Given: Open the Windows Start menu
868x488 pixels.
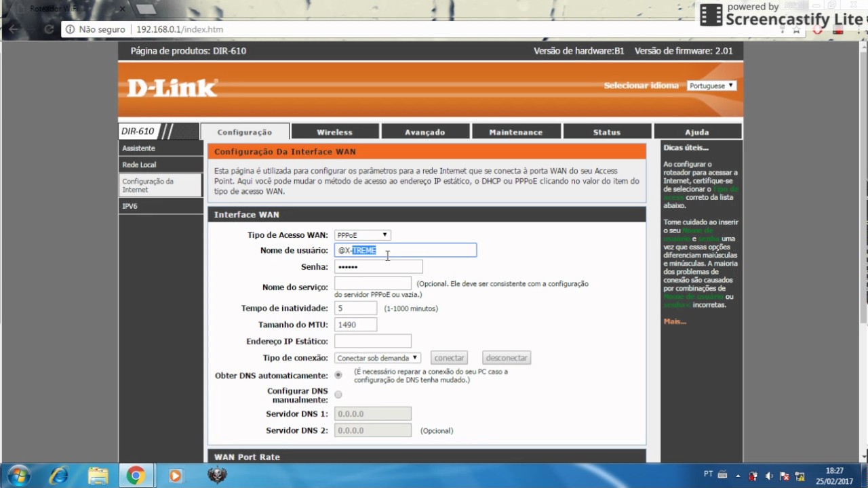Looking at the screenshot, I should point(18,476).
